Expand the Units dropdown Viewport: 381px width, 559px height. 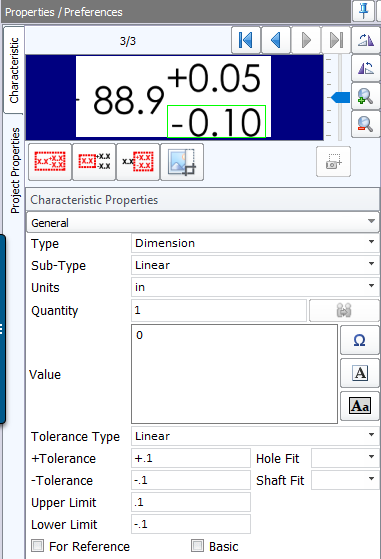[255, 287]
